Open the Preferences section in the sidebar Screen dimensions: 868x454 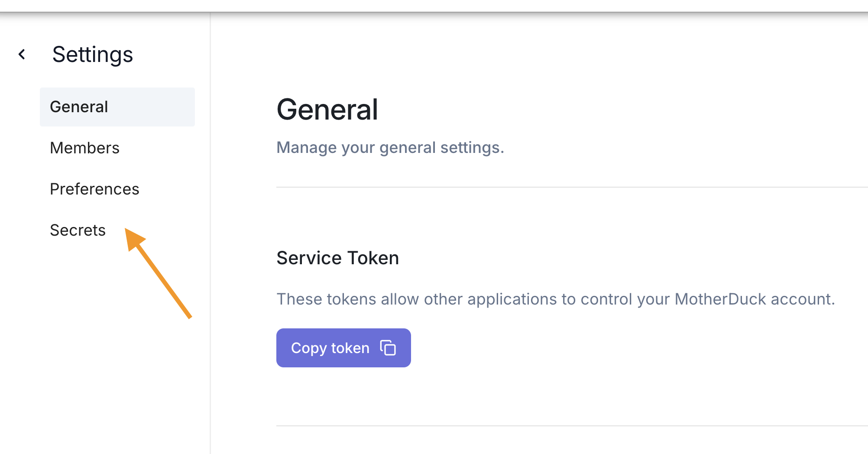click(x=94, y=189)
